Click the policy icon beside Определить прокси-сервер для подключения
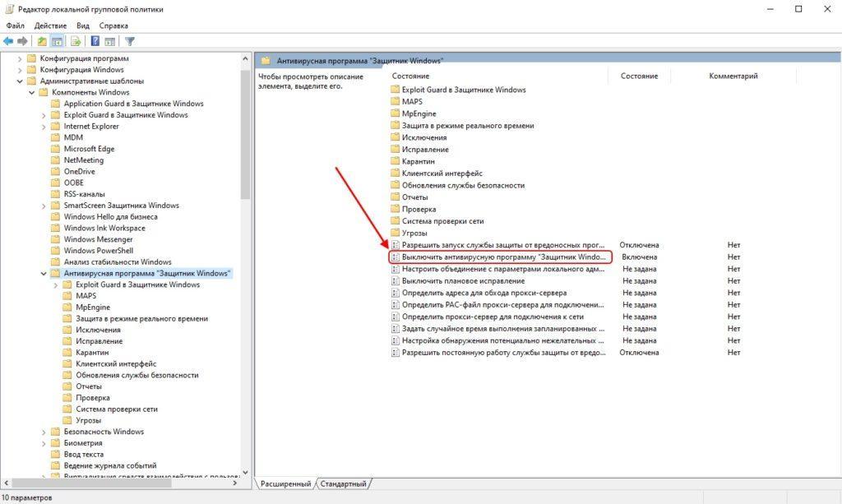This screenshot has width=842, height=504. (x=396, y=317)
